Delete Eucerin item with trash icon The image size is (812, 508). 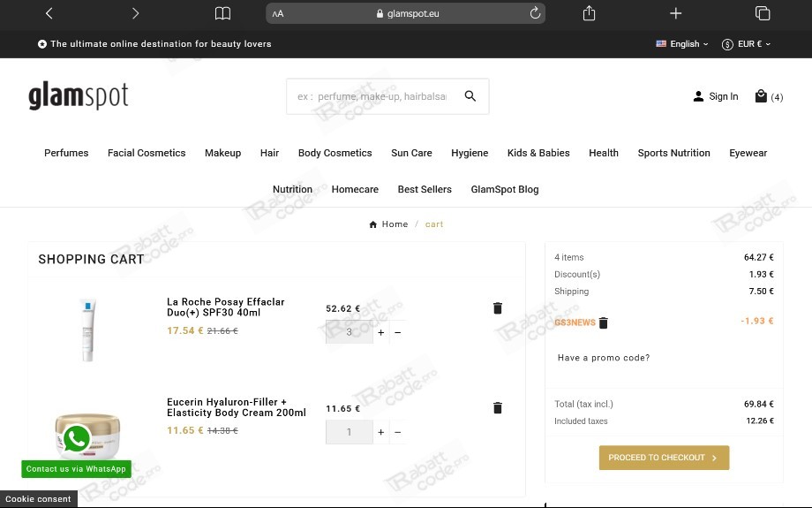[x=498, y=408]
